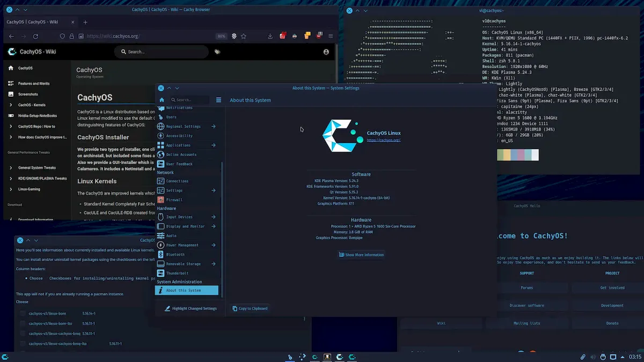Click Highlight Changed Settings button
The image size is (644, 362).
(x=191, y=308)
